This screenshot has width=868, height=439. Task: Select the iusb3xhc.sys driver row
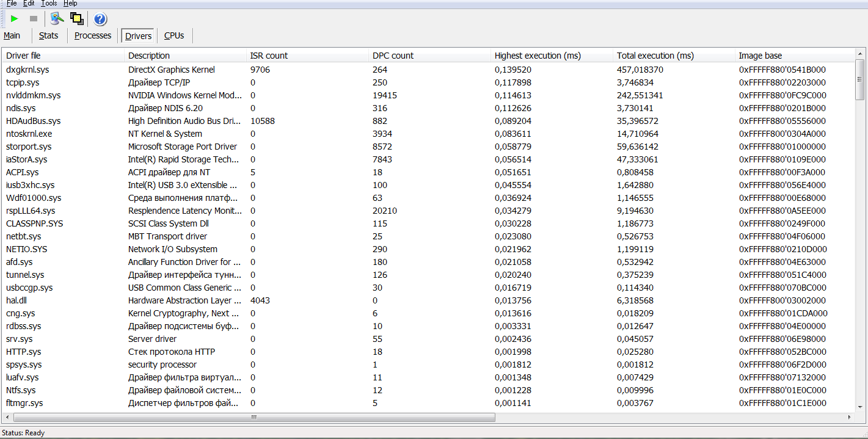coord(428,185)
